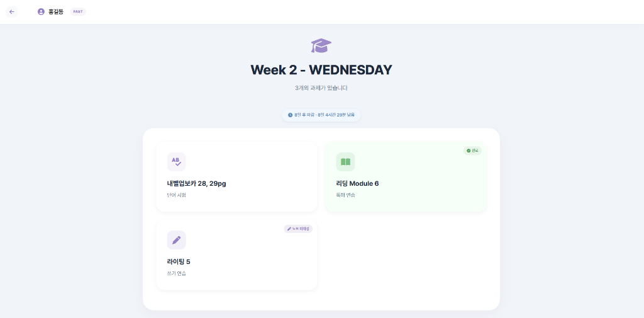Click the 쓰기 연습 subtitle text

click(176, 273)
